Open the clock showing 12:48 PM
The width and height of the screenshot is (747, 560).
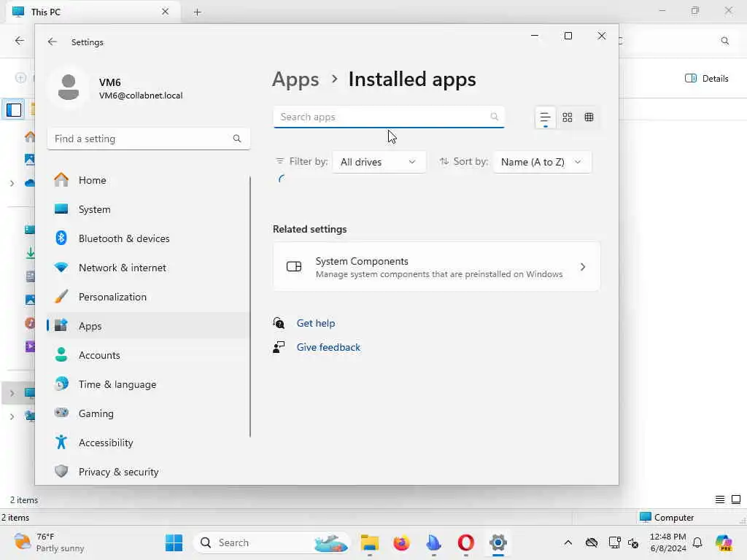(x=668, y=542)
